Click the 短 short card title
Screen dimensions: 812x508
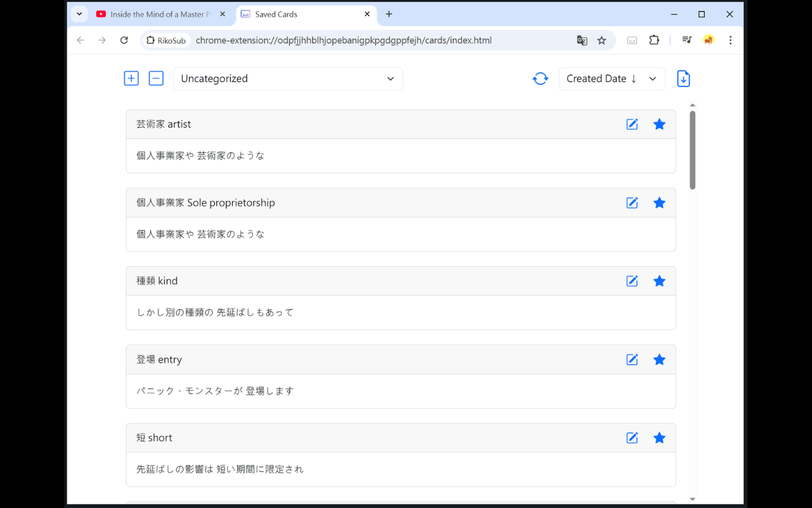[154, 438]
